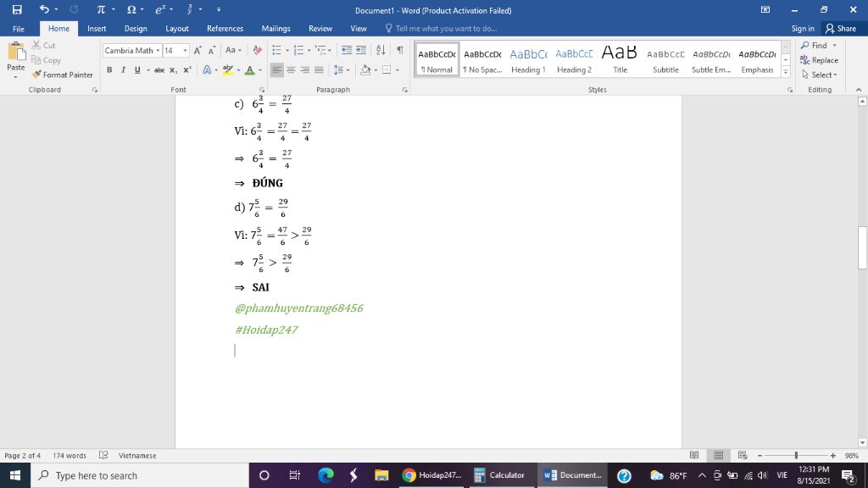Open Replace dialog
The height and width of the screenshot is (488, 868).
coord(820,60)
